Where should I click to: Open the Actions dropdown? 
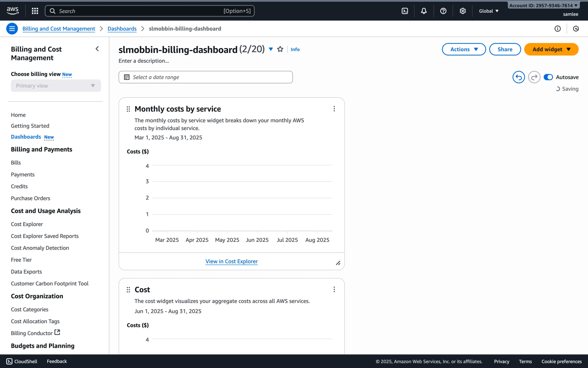(x=463, y=49)
